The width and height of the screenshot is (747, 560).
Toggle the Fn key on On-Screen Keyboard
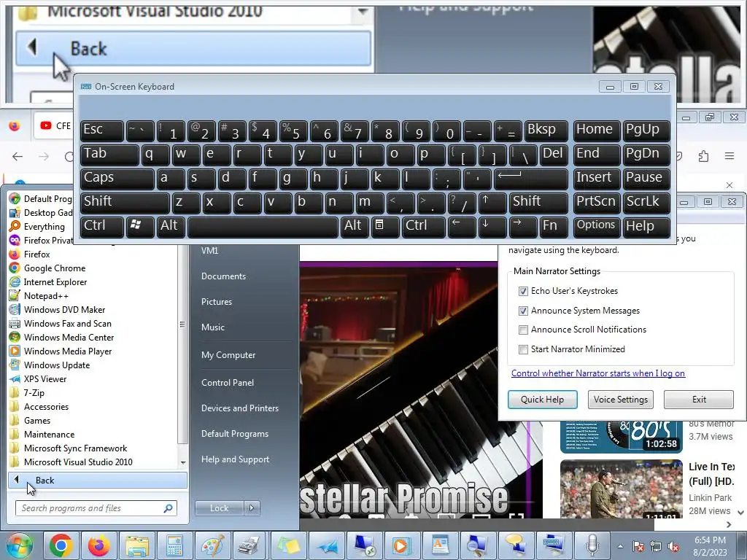click(x=553, y=226)
